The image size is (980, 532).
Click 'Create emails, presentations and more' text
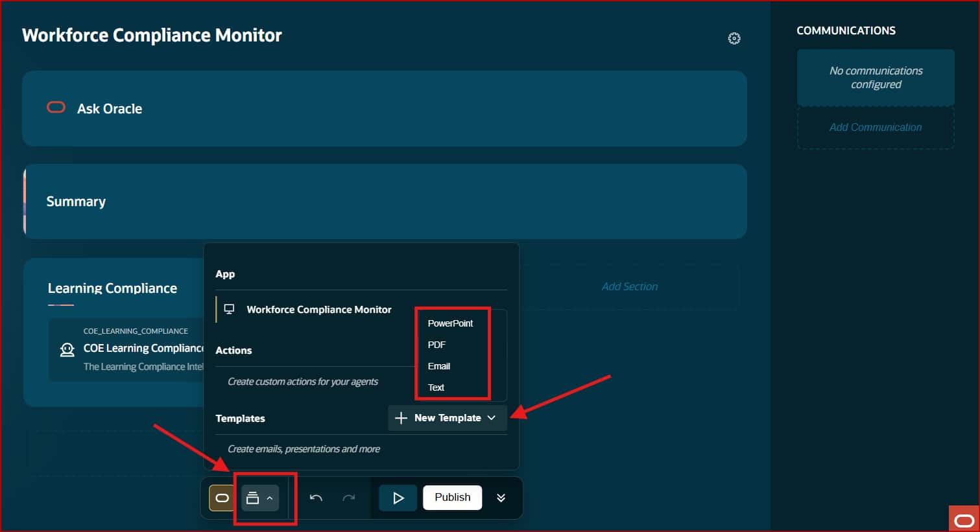(x=304, y=449)
